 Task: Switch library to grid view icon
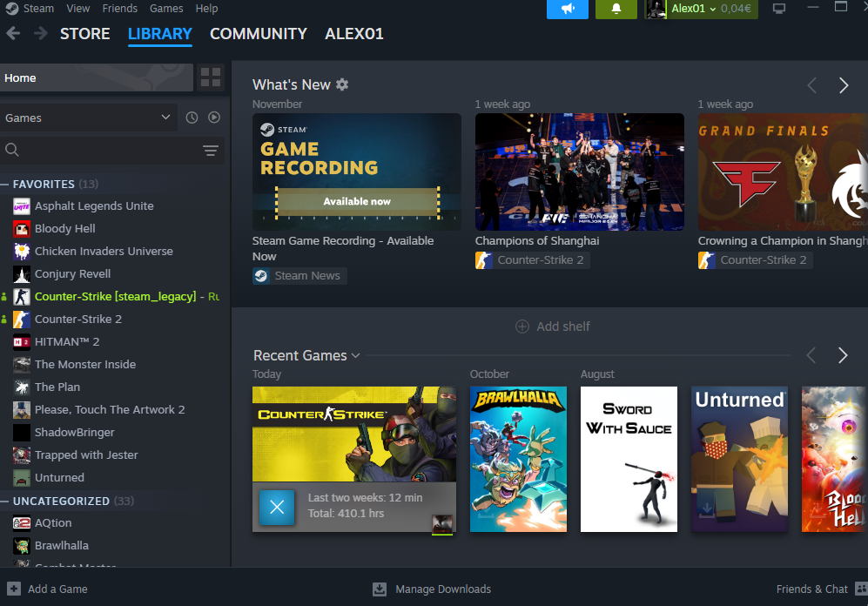click(x=211, y=77)
